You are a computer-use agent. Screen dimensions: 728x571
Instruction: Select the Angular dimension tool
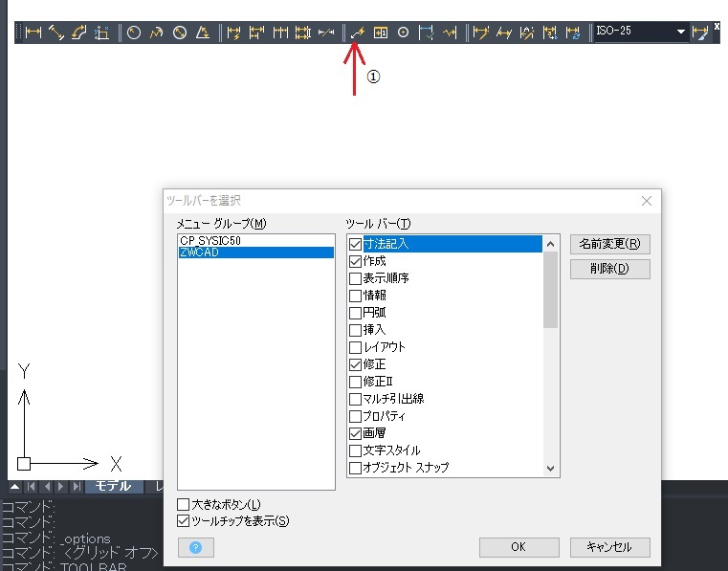tap(203, 33)
